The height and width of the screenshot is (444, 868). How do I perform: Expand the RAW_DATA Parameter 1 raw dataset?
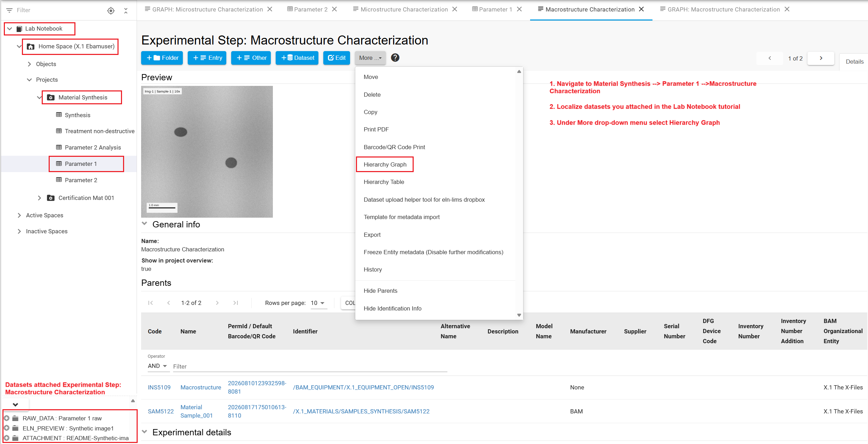pos(7,418)
